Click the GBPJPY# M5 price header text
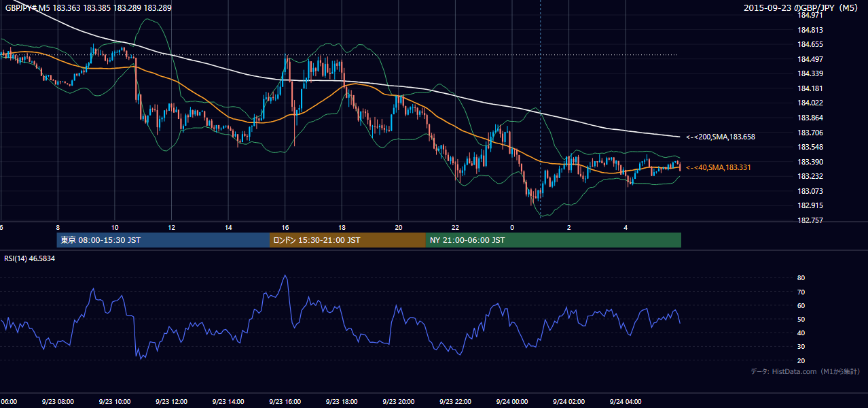868x408 pixels. pos(88,8)
